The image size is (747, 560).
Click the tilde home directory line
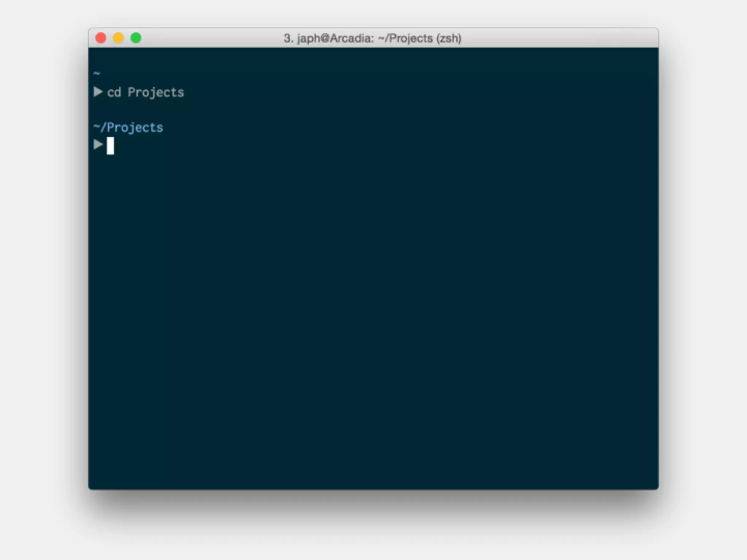click(x=97, y=74)
